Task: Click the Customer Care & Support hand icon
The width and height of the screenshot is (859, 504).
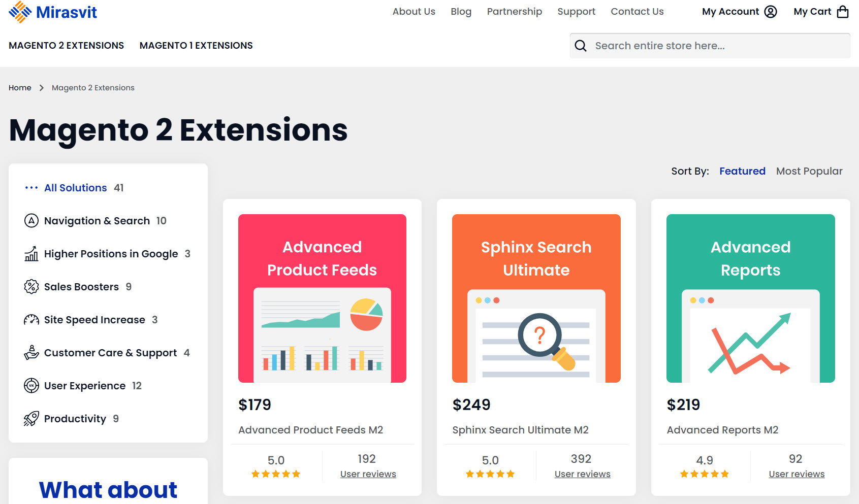Action: pos(31,353)
